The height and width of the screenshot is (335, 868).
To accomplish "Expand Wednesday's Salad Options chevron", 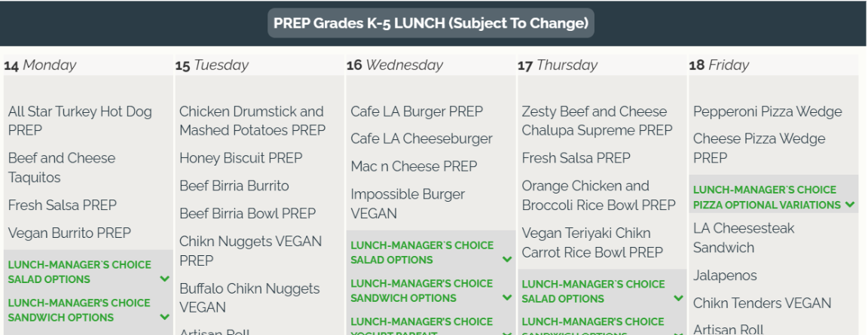I will click(507, 259).
